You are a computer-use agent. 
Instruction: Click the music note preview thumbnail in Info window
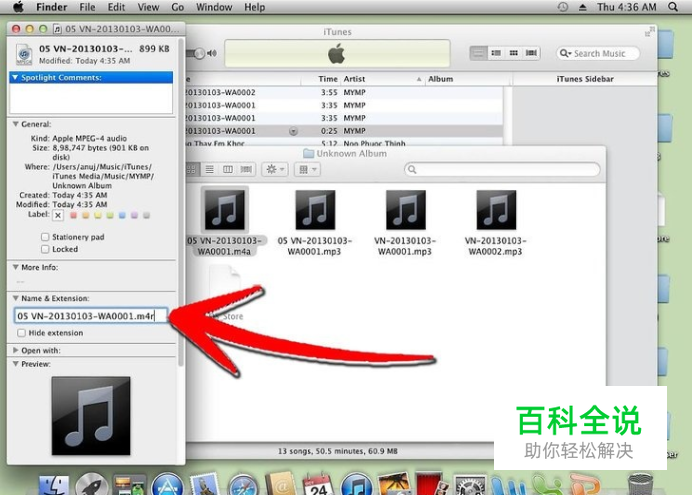(x=91, y=416)
